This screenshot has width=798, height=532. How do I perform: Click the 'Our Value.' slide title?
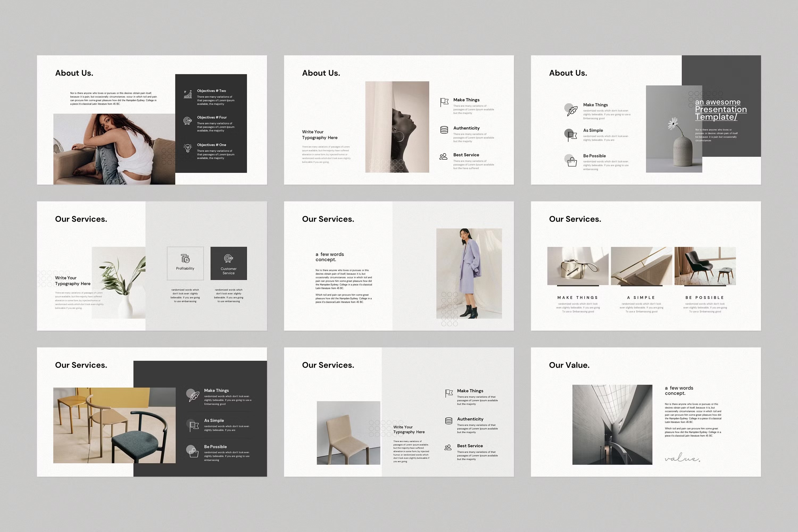coord(569,365)
